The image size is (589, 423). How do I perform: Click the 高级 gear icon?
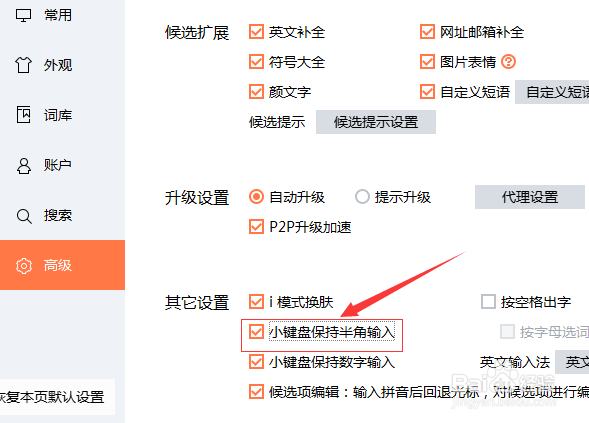24,266
